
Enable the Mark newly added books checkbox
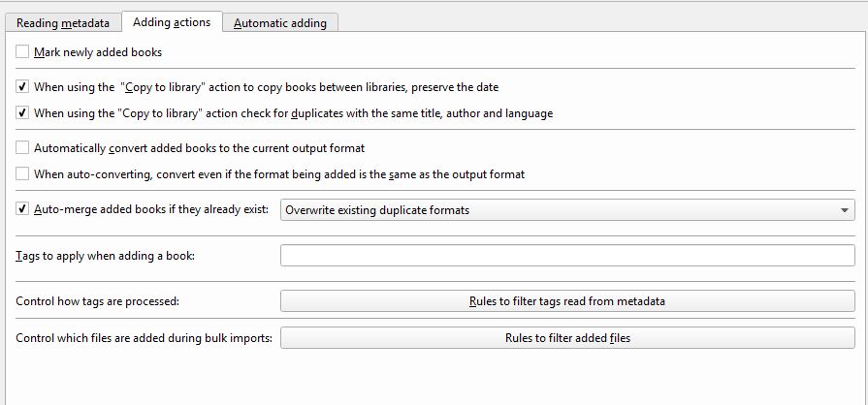coord(23,52)
